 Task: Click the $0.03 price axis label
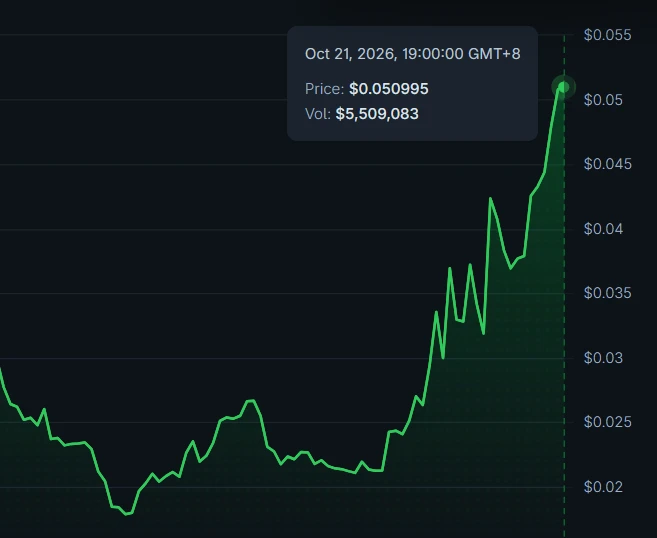603,358
